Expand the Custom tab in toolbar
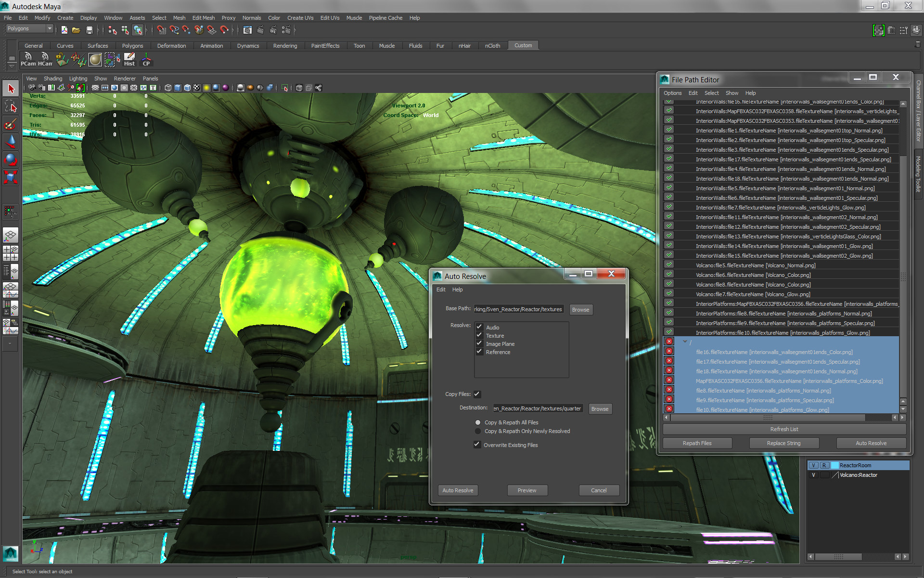924x578 pixels. click(x=524, y=45)
